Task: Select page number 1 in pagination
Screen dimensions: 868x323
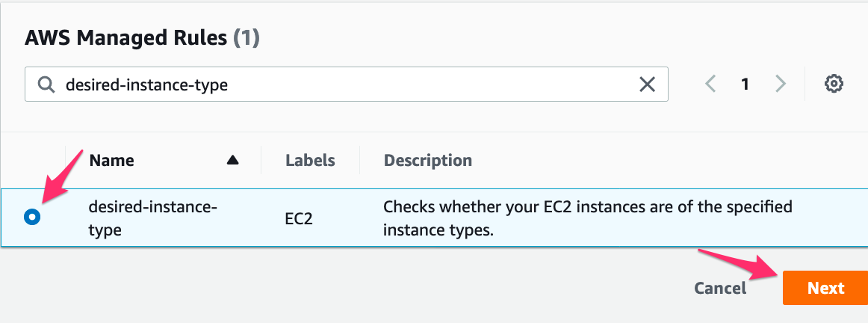Action: click(x=745, y=84)
